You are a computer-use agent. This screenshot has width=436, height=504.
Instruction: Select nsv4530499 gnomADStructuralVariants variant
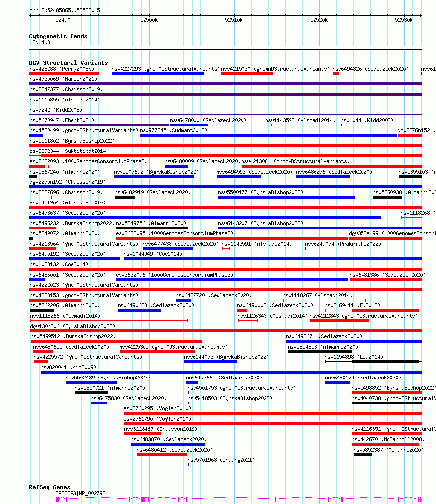pyautogui.click(x=36, y=135)
